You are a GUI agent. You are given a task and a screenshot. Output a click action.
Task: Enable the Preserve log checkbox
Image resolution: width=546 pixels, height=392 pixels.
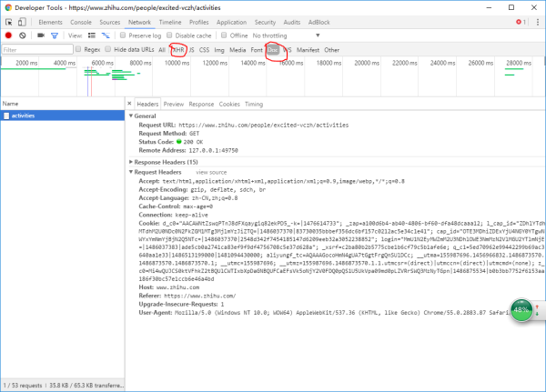(123, 35)
